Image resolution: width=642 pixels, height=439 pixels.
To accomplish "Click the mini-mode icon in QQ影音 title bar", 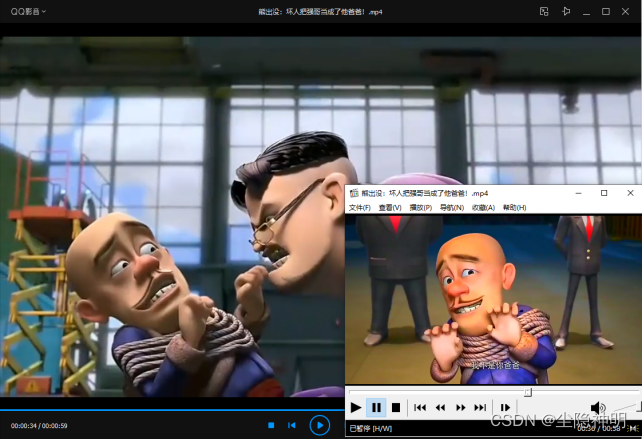I will tap(544, 11).
